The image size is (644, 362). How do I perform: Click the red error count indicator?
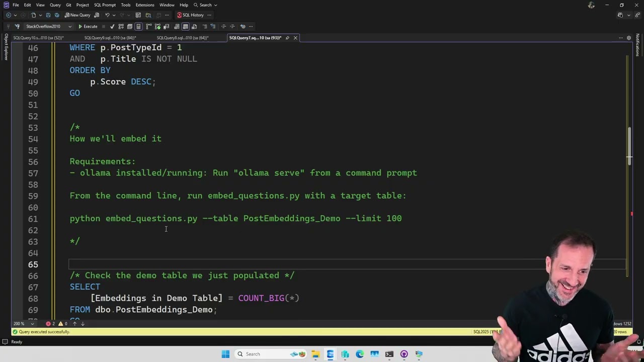pyautogui.click(x=50, y=324)
